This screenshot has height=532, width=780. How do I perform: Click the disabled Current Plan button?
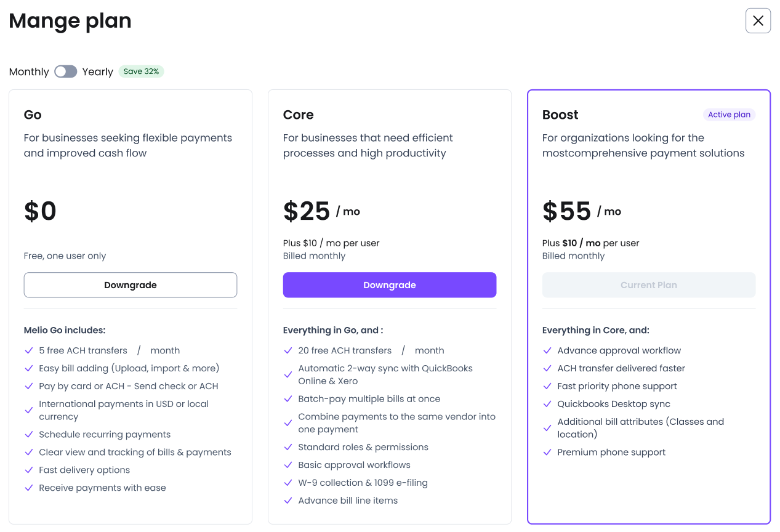pyautogui.click(x=649, y=285)
